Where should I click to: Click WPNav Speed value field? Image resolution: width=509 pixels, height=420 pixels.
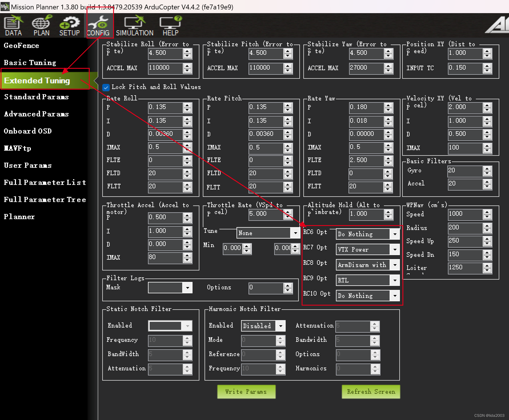[x=465, y=214]
